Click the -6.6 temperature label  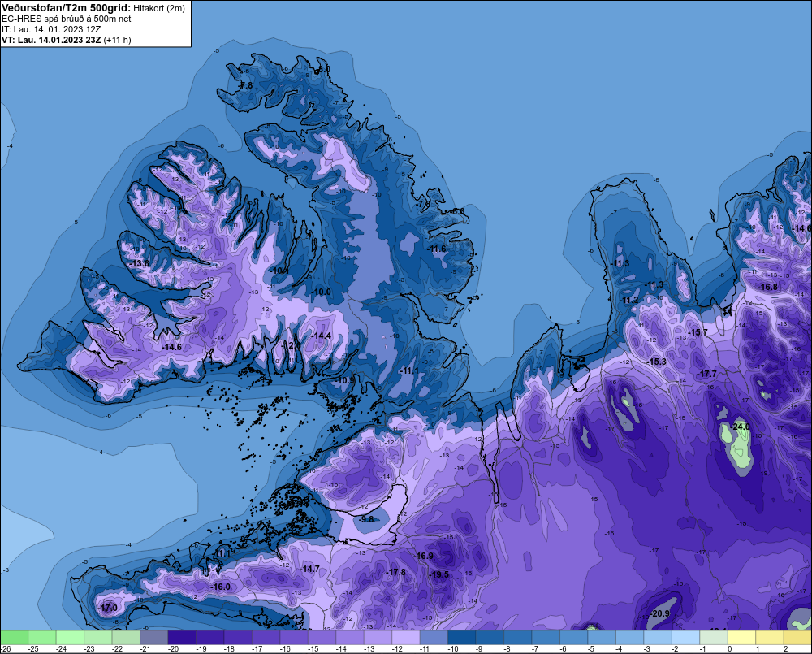point(456,211)
